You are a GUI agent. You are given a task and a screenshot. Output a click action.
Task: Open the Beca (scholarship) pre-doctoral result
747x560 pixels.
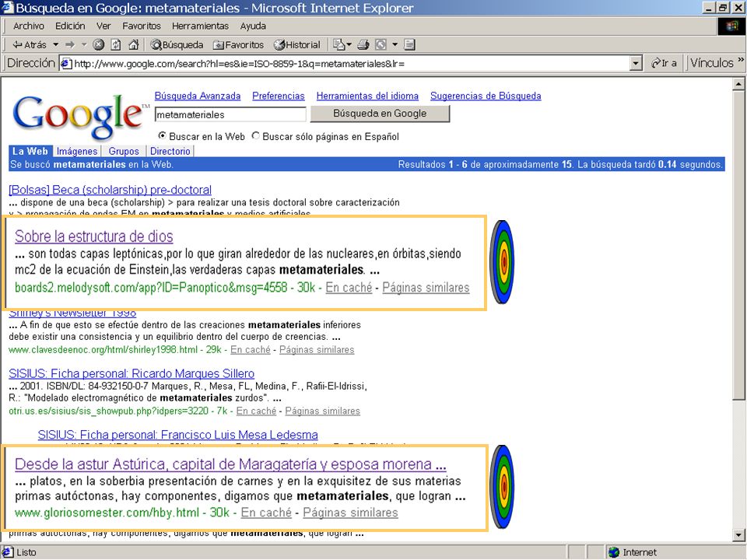pos(110,190)
